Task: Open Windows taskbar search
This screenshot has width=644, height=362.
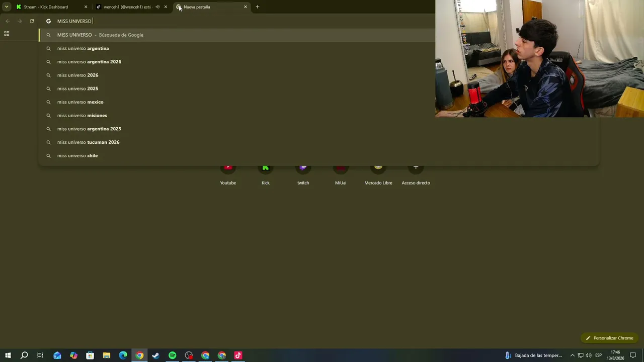Action: pos(24,355)
